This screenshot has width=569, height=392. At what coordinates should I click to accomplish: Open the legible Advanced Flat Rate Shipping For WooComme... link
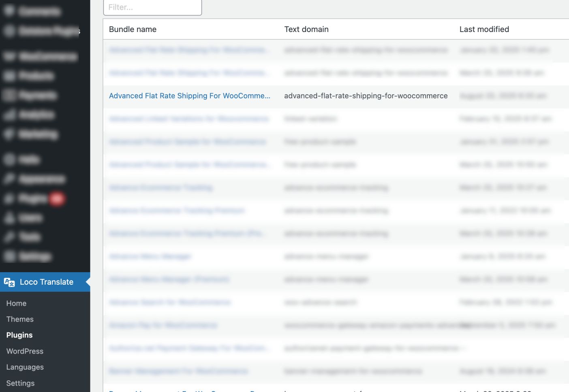point(189,96)
